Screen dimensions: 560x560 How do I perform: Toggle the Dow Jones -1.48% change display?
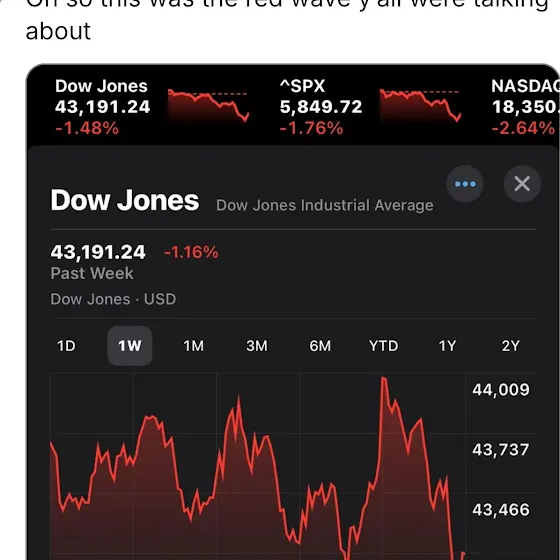coord(87,128)
